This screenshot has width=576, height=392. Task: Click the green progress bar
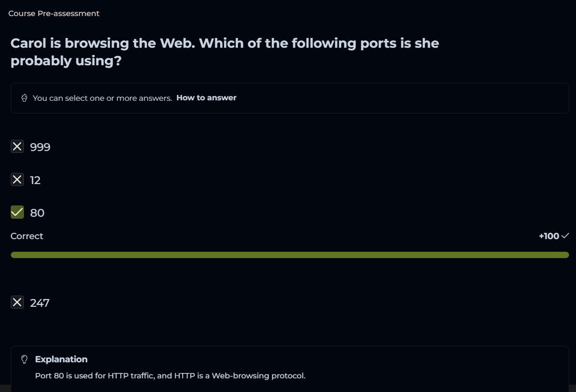[x=290, y=255]
